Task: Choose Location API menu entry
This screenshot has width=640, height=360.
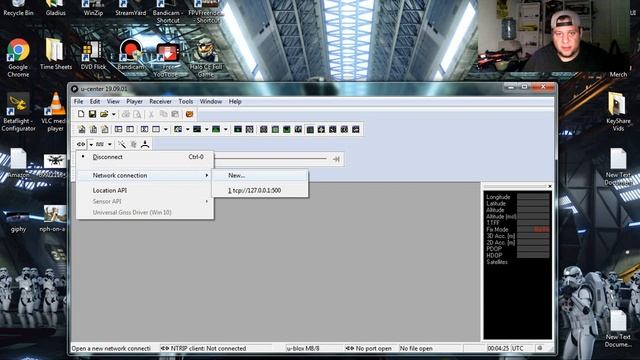Action: pos(145,190)
